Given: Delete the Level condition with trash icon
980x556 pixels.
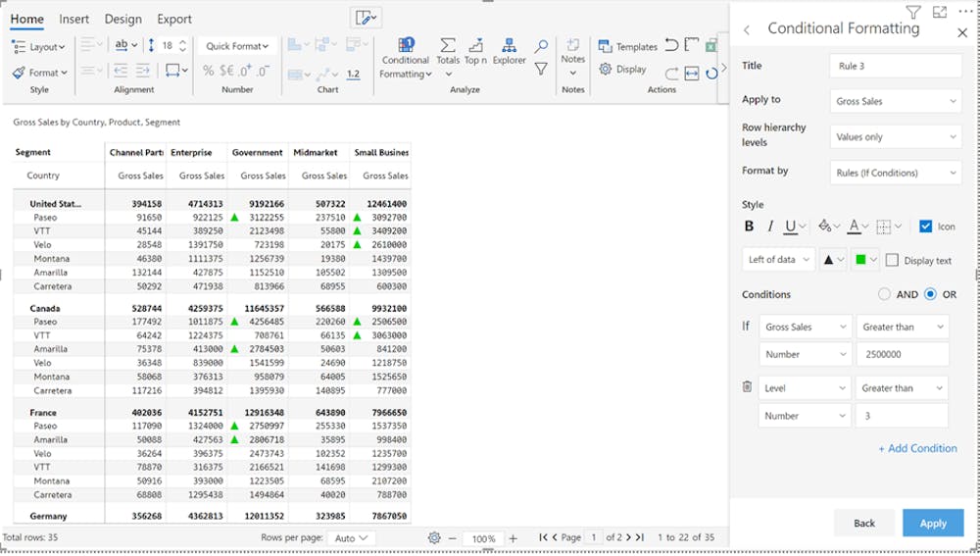Looking at the screenshot, I should pyautogui.click(x=747, y=388).
